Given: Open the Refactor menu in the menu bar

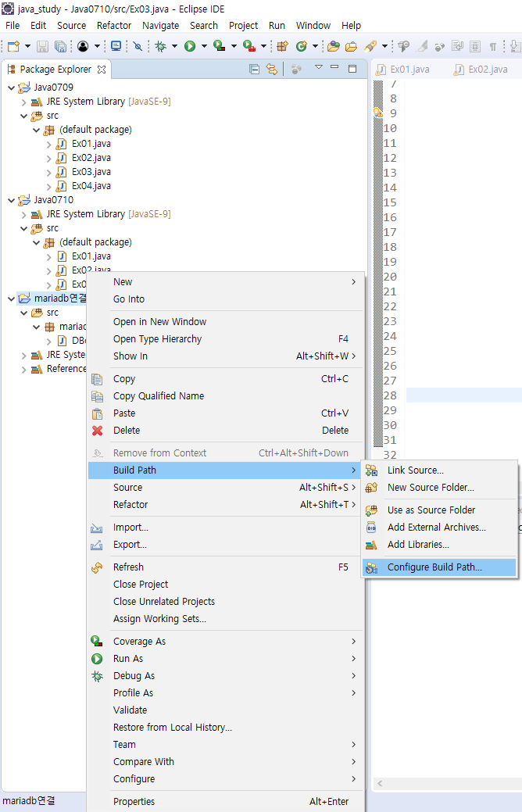Looking at the screenshot, I should pyautogui.click(x=114, y=25).
